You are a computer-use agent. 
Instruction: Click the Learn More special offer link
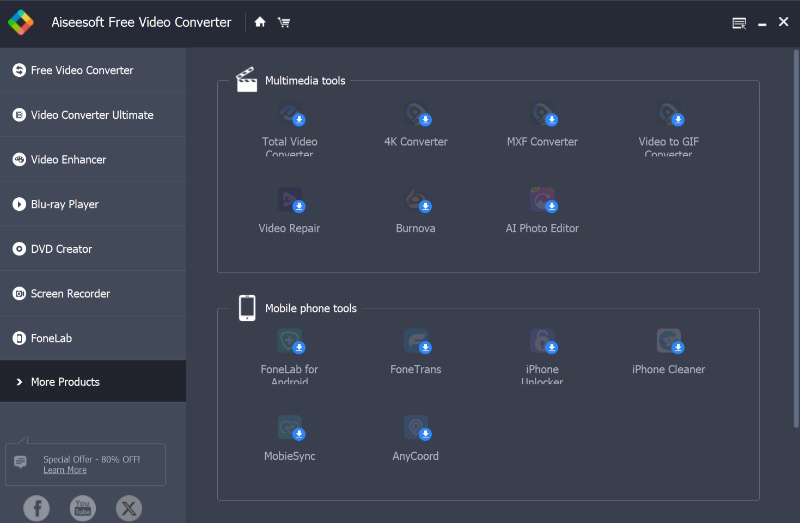click(x=65, y=470)
